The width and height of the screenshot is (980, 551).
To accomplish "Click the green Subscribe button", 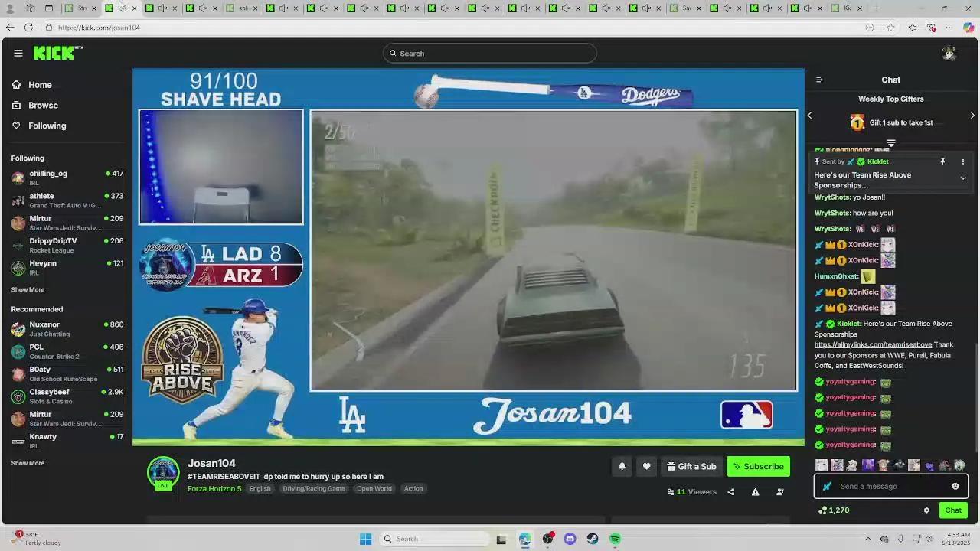I will click(758, 466).
